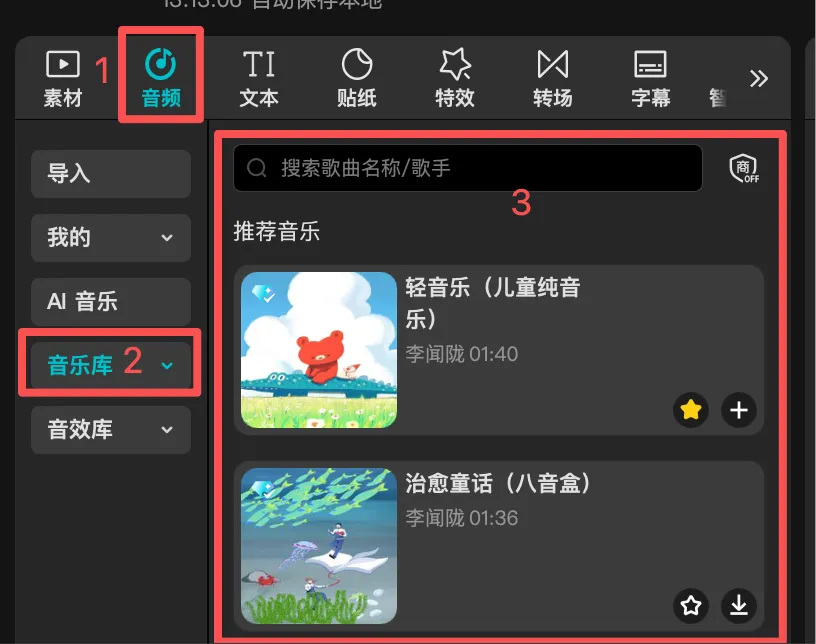Open the 特效 effects panel
The image size is (816, 644).
coord(455,79)
